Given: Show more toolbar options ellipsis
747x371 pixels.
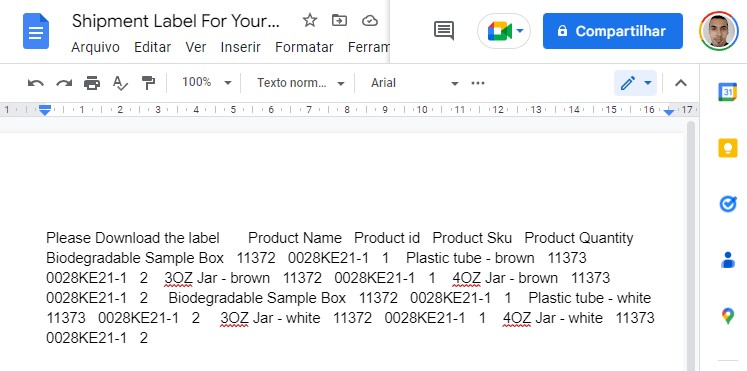Looking at the screenshot, I should (478, 83).
